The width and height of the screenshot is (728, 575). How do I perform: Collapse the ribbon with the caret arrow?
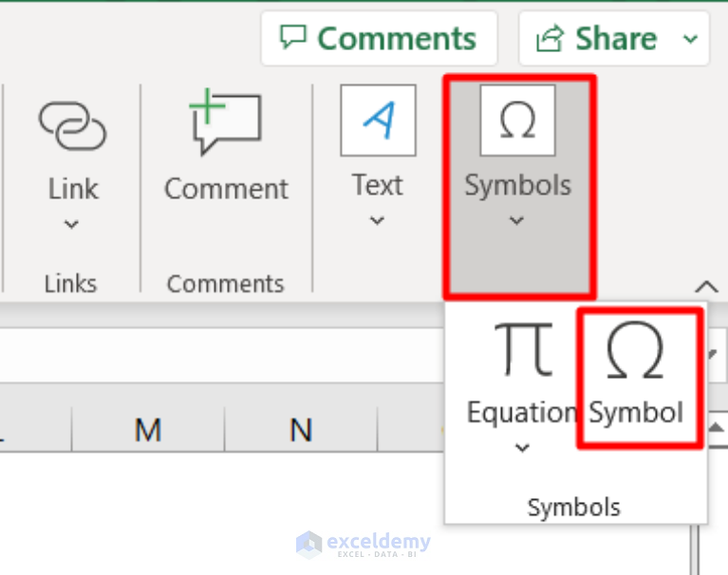(706, 287)
